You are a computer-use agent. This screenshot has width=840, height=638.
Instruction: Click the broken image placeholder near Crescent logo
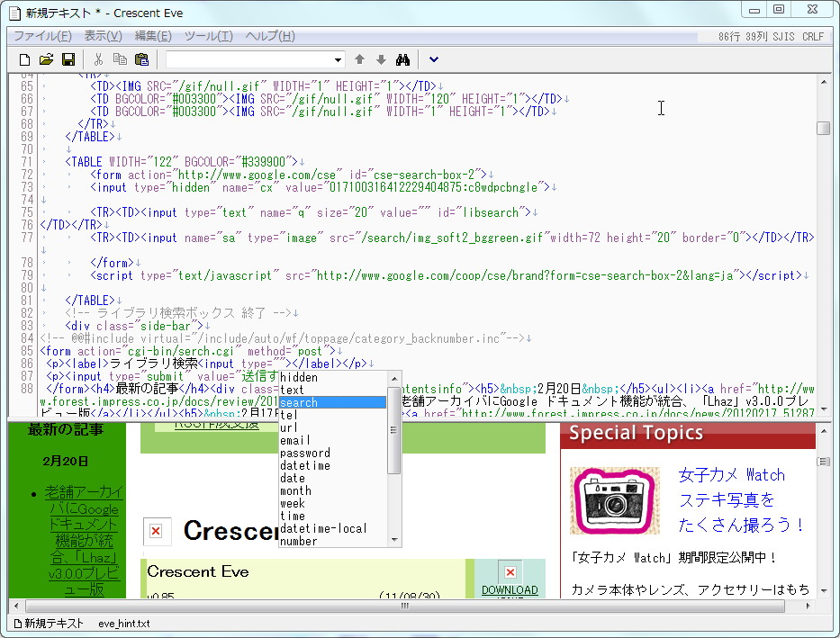pos(156,531)
